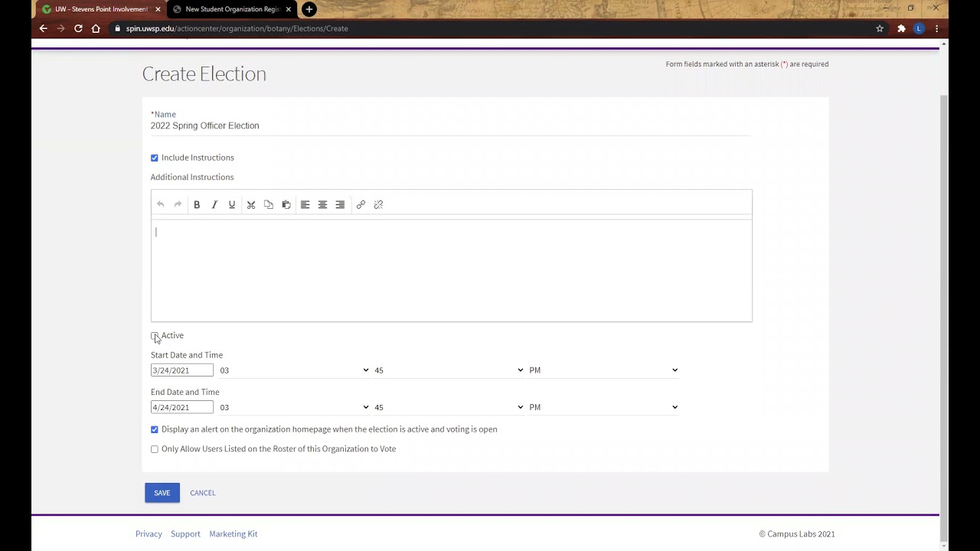
Task: Edit the Start Date field 3/24/2021
Action: [x=182, y=370]
